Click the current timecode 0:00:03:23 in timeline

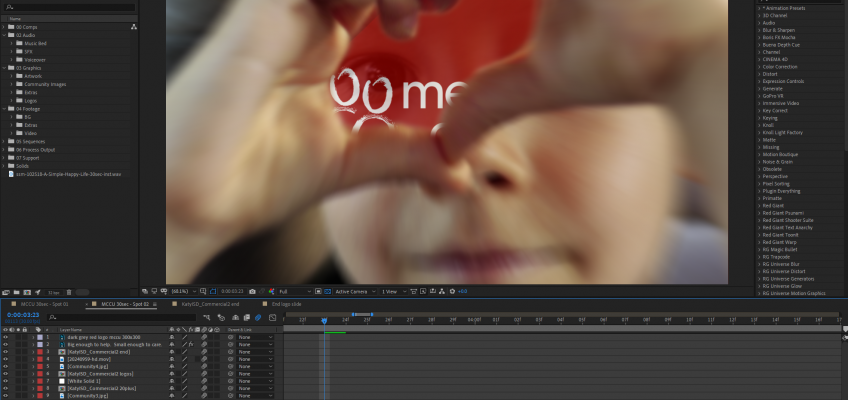click(x=23, y=315)
